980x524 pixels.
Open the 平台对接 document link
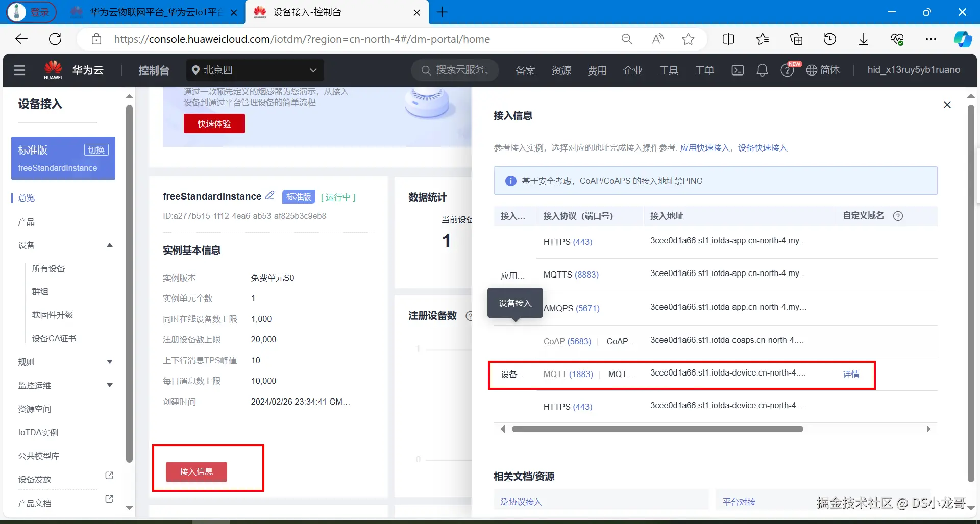click(739, 502)
